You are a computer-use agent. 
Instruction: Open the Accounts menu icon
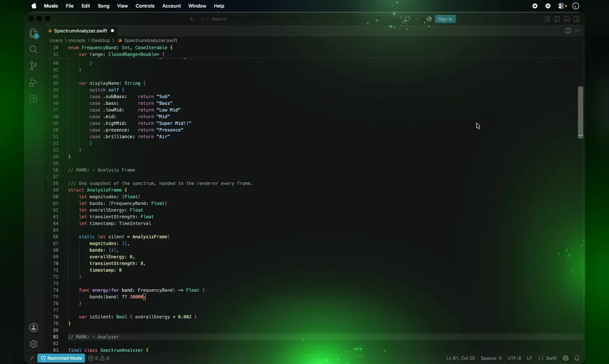pos(33,327)
